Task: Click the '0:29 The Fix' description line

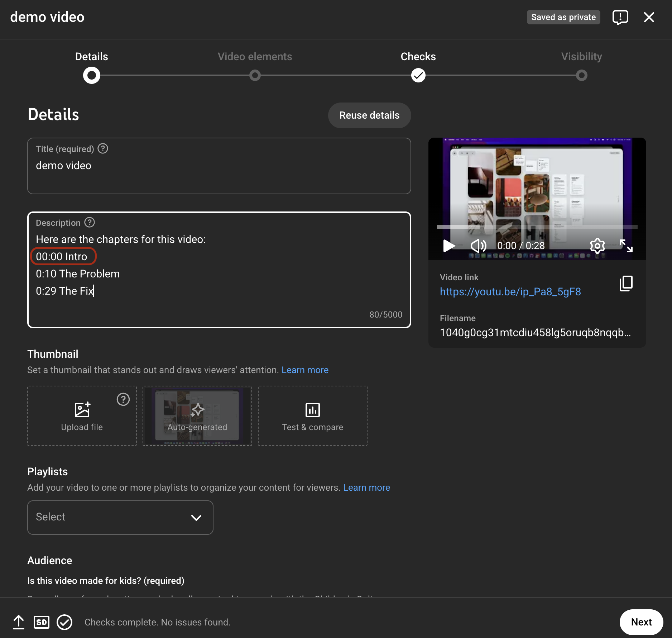Action: coord(65,291)
